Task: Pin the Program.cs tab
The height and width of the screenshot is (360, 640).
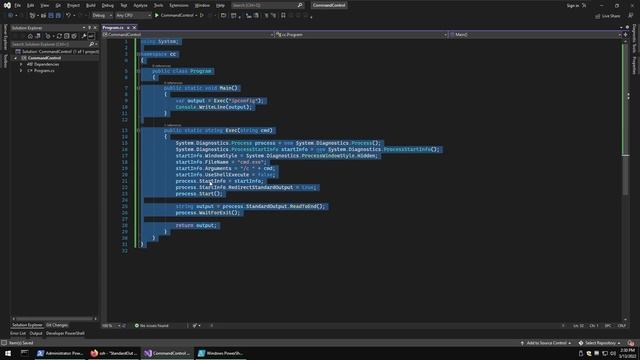Action: pos(128,27)
